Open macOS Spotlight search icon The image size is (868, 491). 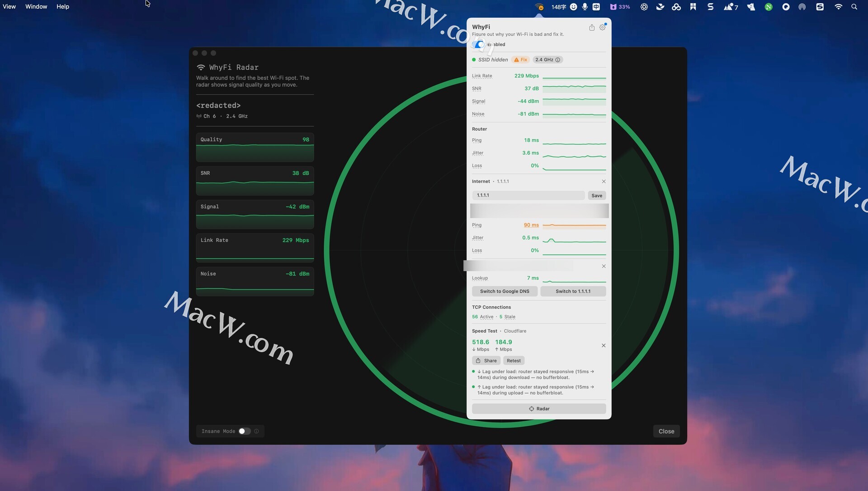854,7
